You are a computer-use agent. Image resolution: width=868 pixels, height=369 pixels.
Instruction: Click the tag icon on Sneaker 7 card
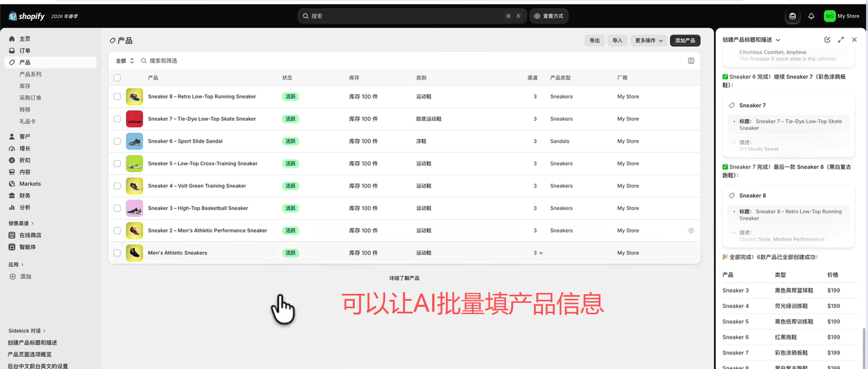point(732,106)
